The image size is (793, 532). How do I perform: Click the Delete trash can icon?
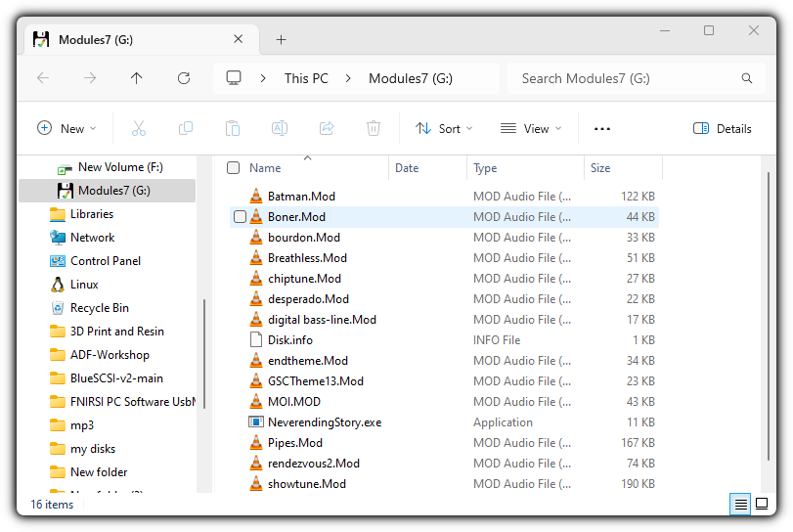click(x=374, y=128)
